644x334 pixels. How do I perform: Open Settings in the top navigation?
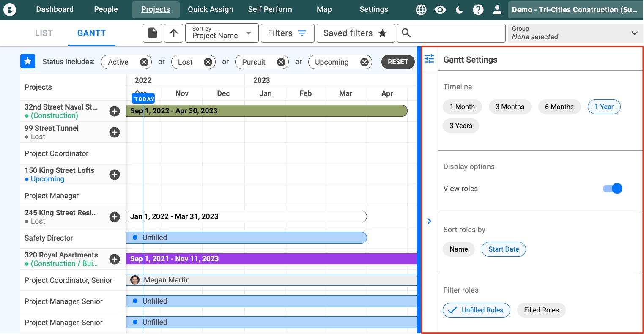click(x=374, y=9)
